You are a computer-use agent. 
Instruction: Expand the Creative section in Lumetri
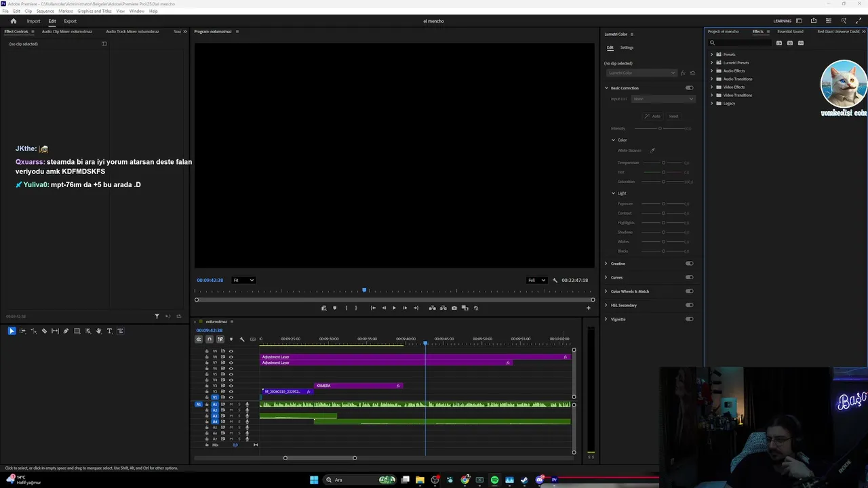click(606, 264)
